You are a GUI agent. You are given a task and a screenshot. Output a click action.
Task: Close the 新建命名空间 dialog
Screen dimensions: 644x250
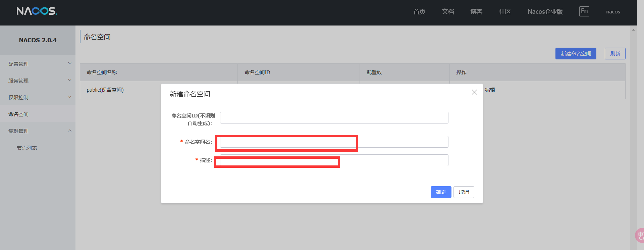pyautogui.click(x=474, y=92)
